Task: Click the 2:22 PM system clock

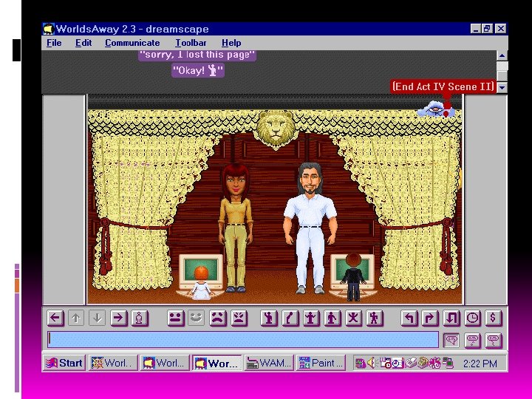Action: coord(480,364)
